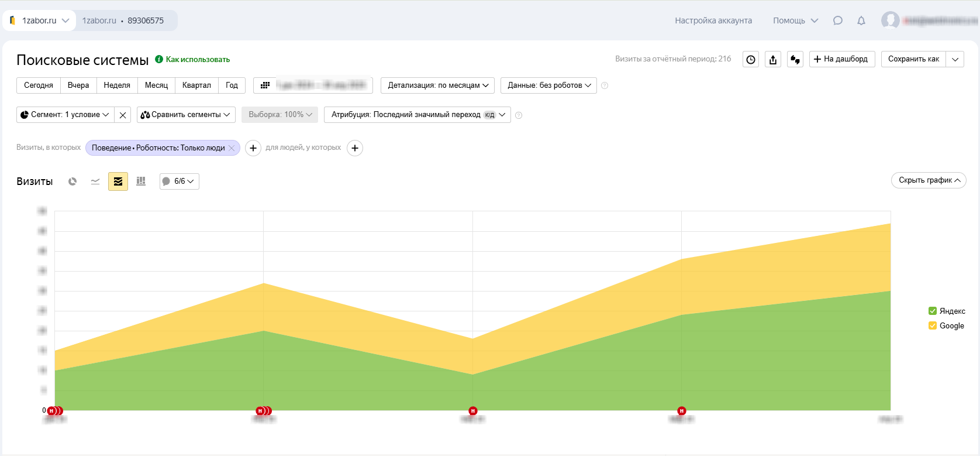Image resolution: width=980 pixels, height=456 pixels.
Task: Open notifications bell icon
Action: [x=861, y=20]
